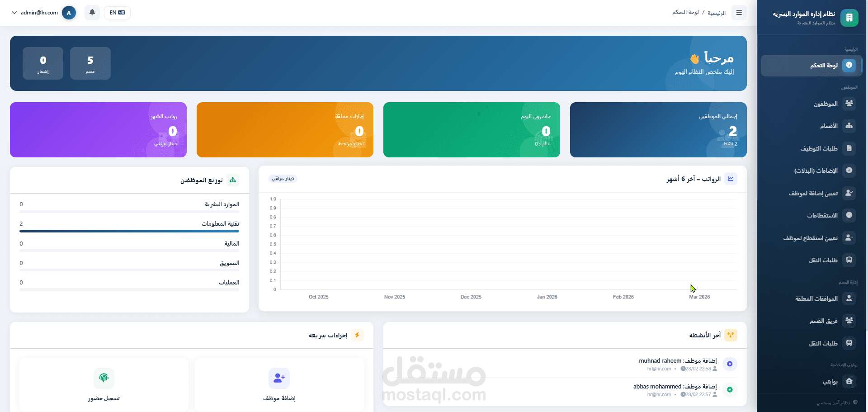Collapse the sidebar with the hamburger button
This screenshot has height=412, width=868.
coord(739,13)
